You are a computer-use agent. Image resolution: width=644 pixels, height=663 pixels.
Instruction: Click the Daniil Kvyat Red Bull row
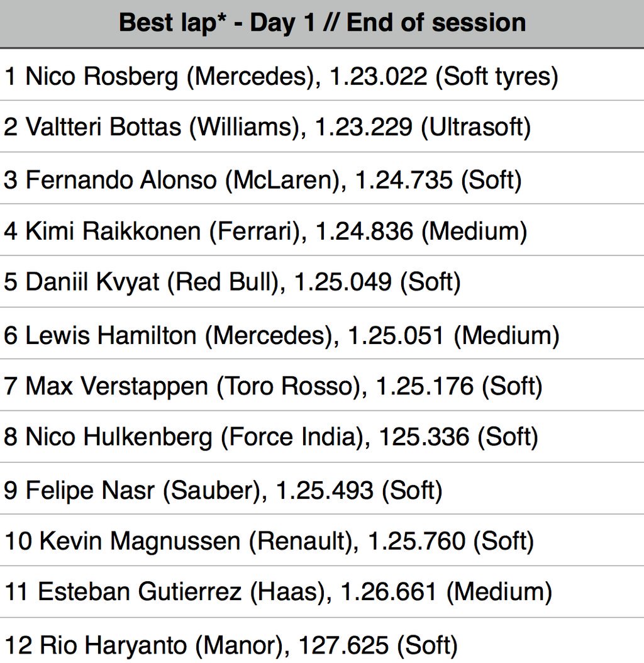click(x=322, y=282)
